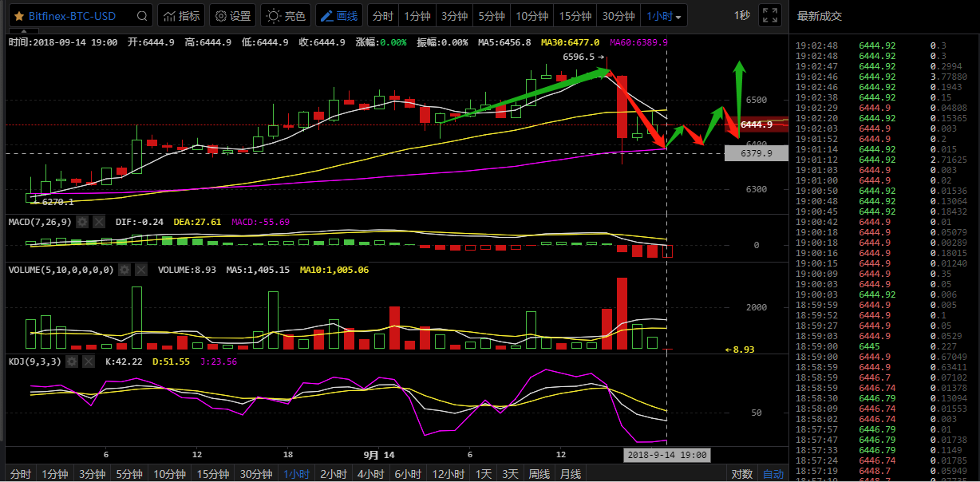The height and width of the screenshot is (482, 980).
Task: Click the MA30:6477.0 indicator label
Action: (571, 42)
